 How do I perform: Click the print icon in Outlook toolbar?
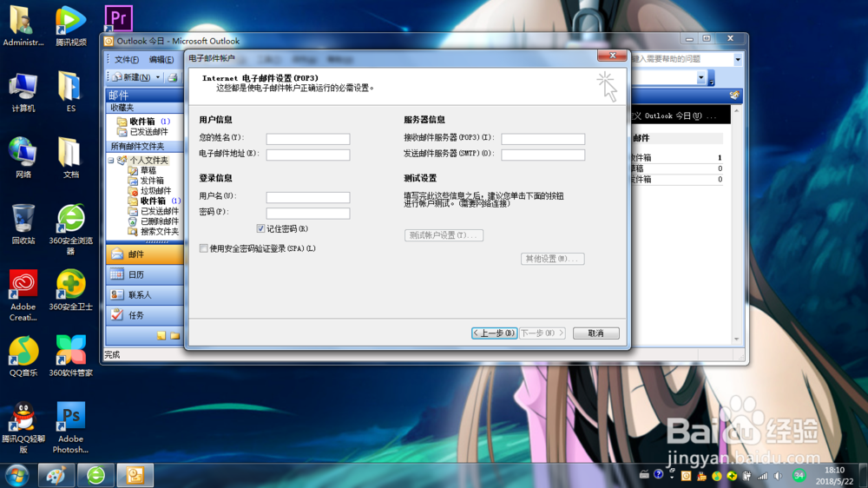click(x=173, y=77)
